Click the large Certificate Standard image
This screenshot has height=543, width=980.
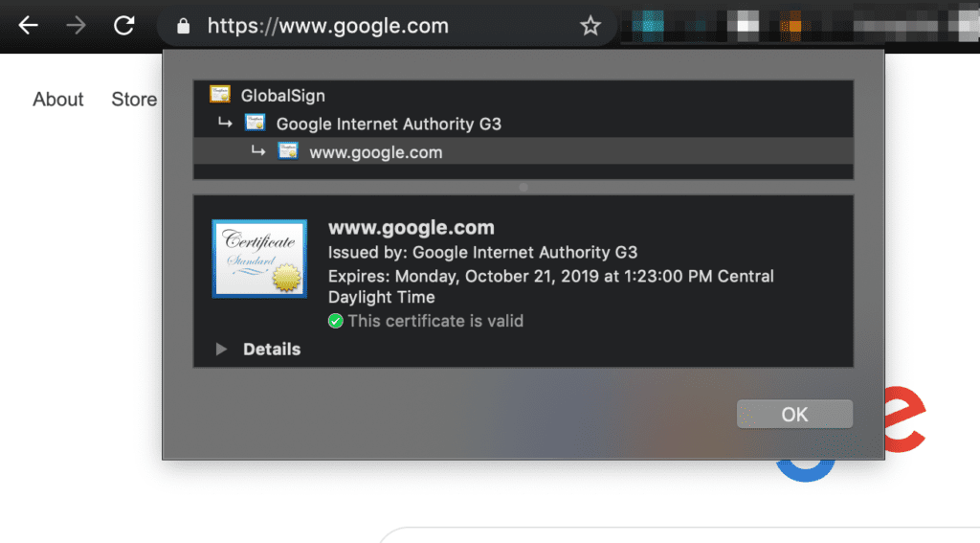coord(258,259)
